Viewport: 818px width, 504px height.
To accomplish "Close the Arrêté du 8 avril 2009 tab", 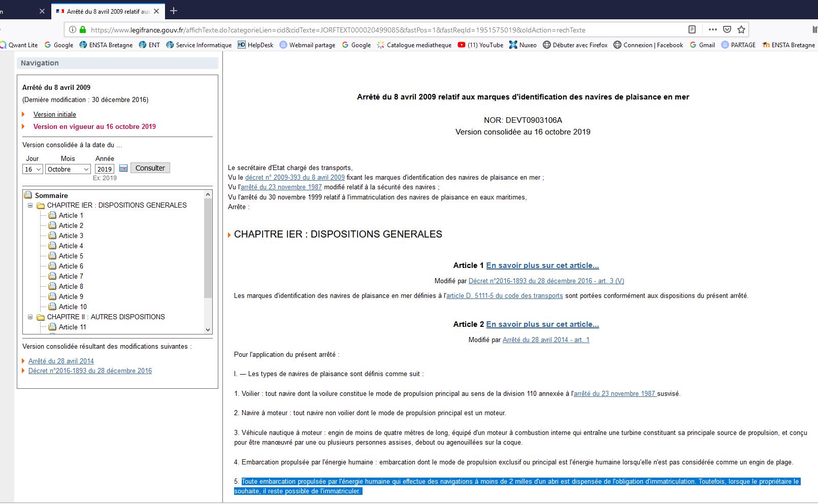I will click(x=156, y=11).
